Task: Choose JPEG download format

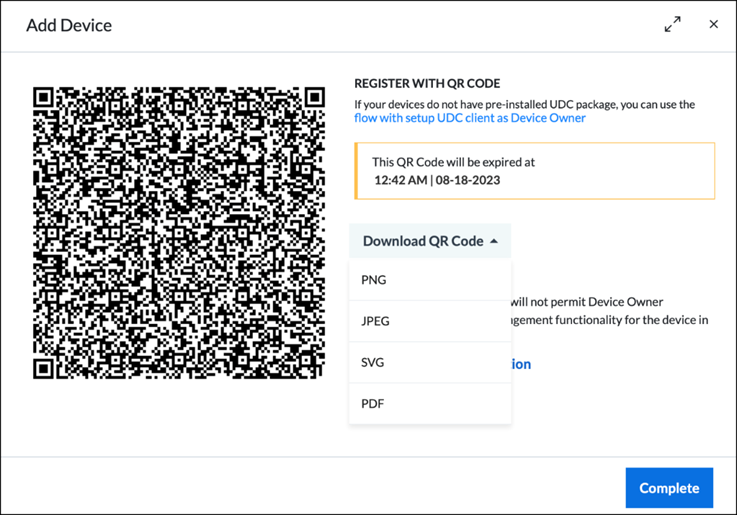Action: point(430,321)
